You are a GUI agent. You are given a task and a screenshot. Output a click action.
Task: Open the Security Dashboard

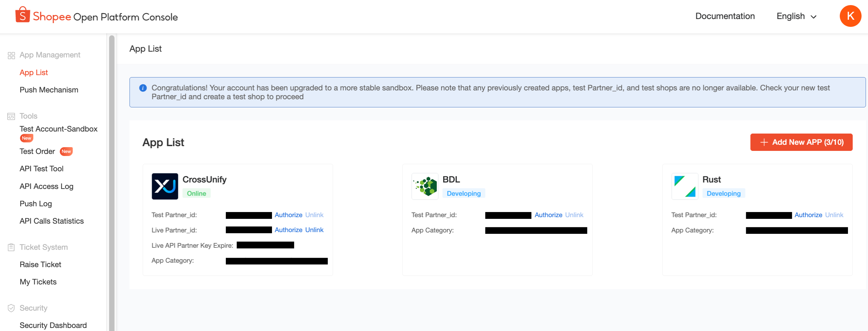(x=53, y=325)
